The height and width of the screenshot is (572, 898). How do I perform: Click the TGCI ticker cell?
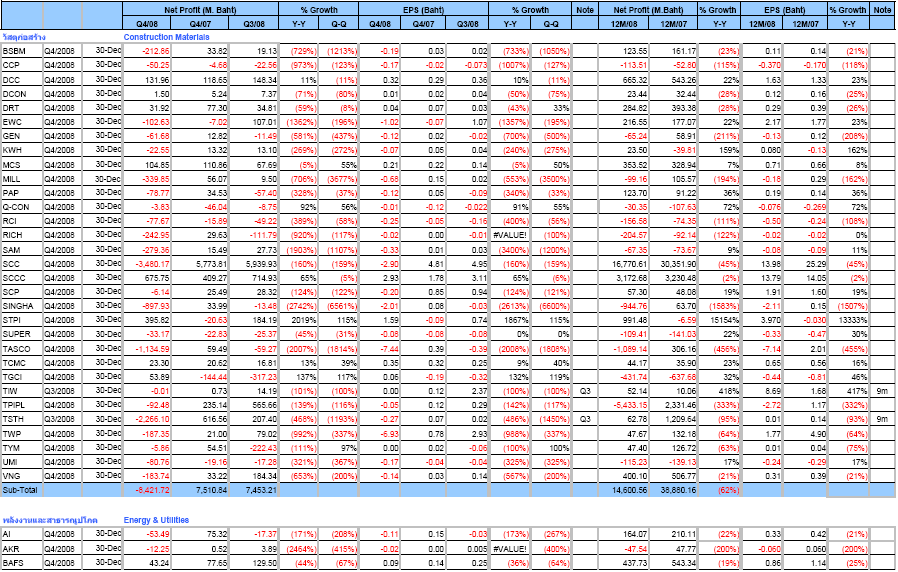(x=22, y=377)
